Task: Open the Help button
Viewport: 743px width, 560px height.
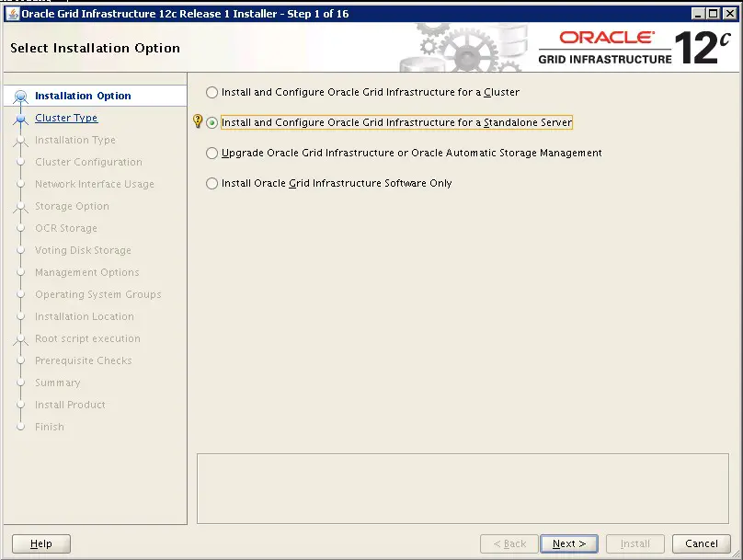Action: tap(41, 543)
